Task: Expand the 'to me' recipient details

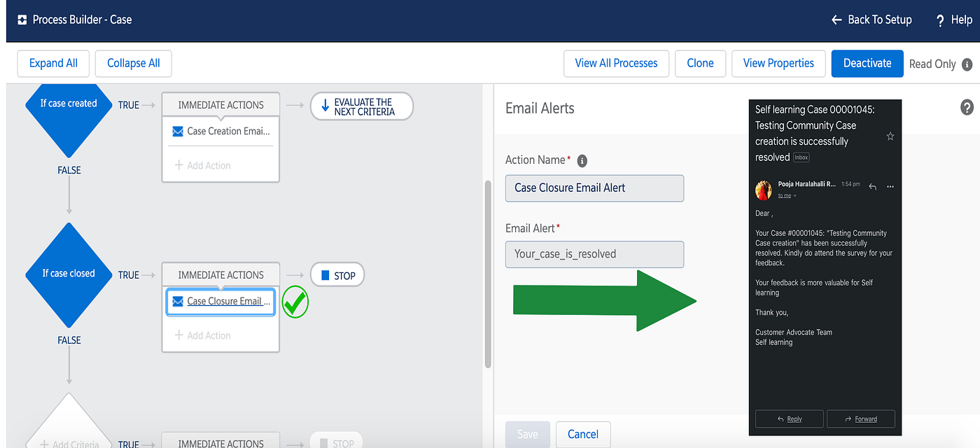Action: (787, 196)
